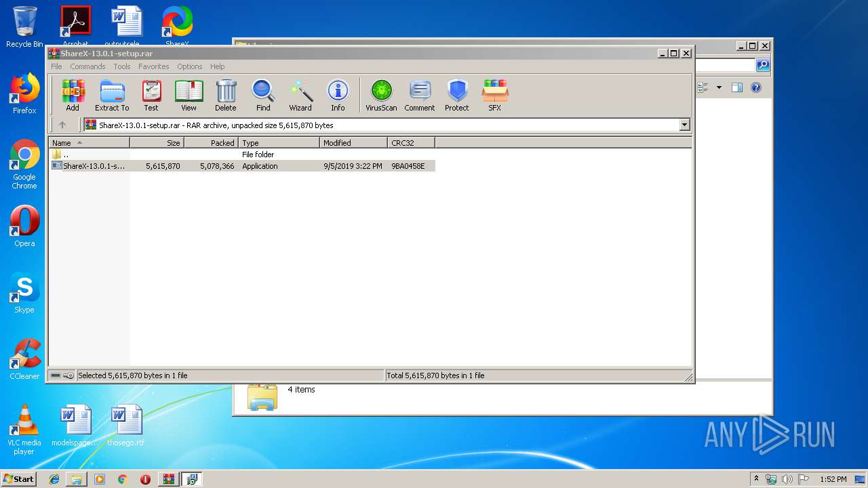This screenshot has width=868, height=488.
Task: Select the Opera desktop shortcut
Action: pyautogui.click(x=24, y=226)
